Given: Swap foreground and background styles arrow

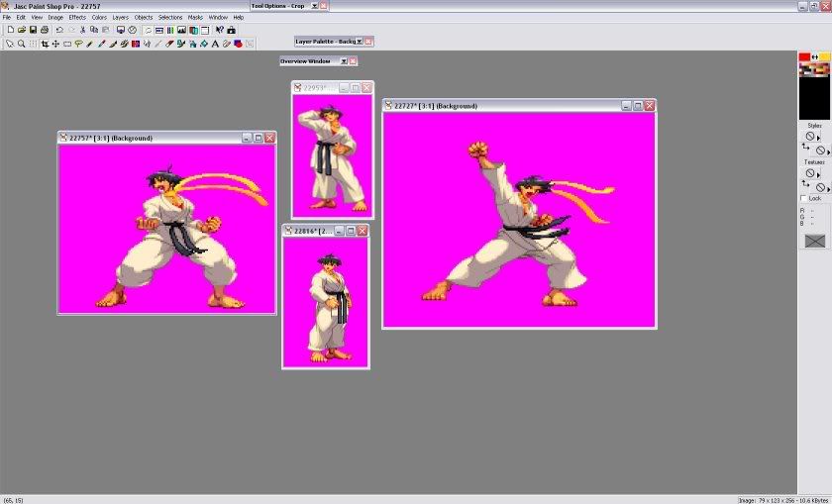Looking at the screenshot, I should (805, 147).
